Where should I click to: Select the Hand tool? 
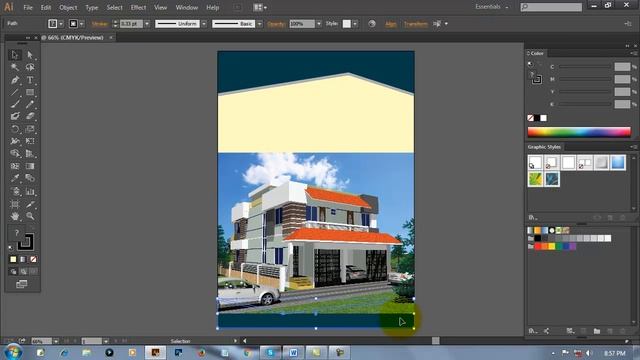[15, 216]
